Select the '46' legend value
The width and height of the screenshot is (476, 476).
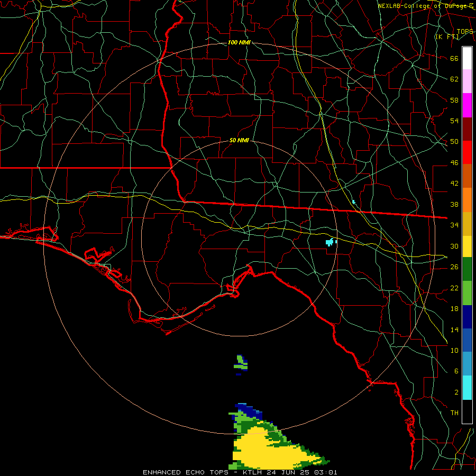pyautogui.click(x=454, y=162)
